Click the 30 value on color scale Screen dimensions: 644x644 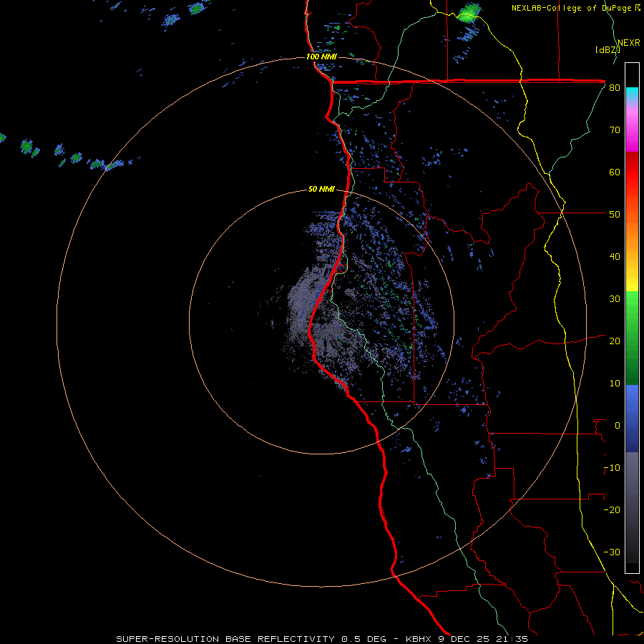[x=615, y=299]
